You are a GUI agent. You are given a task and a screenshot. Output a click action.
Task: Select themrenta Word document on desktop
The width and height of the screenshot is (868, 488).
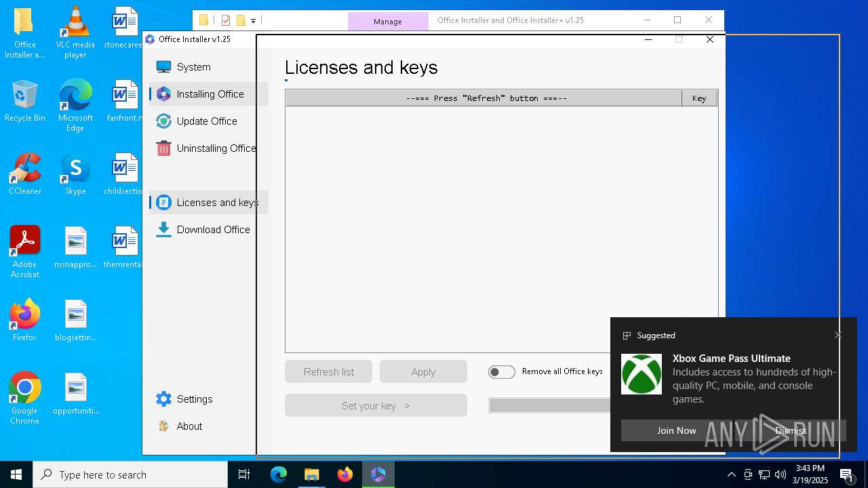(123, 247)
